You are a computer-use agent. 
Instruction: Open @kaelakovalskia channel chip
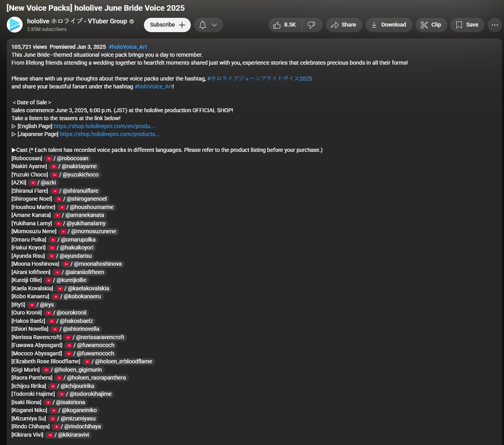point(83,288)
